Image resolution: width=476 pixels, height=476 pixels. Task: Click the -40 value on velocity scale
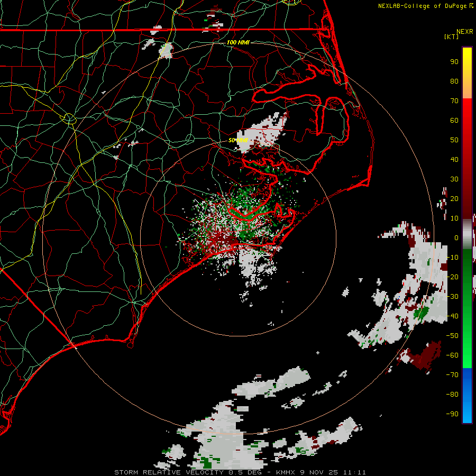coord(452,316)
